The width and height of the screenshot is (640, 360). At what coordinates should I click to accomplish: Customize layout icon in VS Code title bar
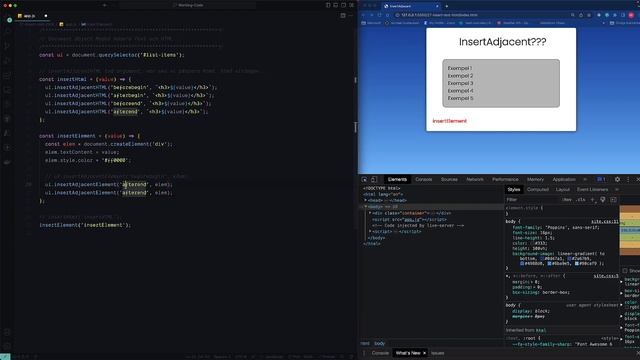pyautogui.click(x=351, y=5)
